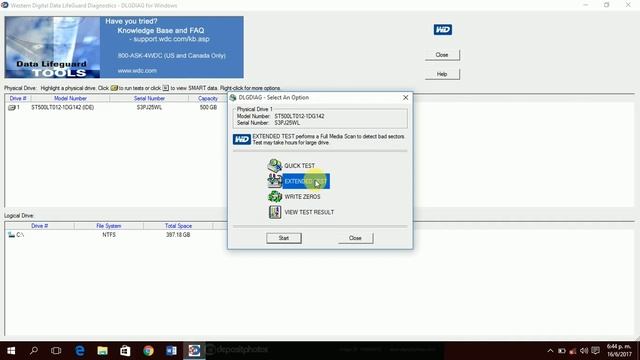
Task: Sort logical drives by Total Space column
Action: click(178, 226)
